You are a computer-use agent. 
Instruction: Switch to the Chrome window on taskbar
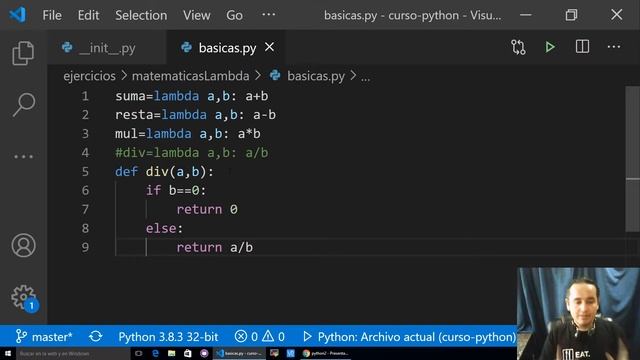[326, 353]
